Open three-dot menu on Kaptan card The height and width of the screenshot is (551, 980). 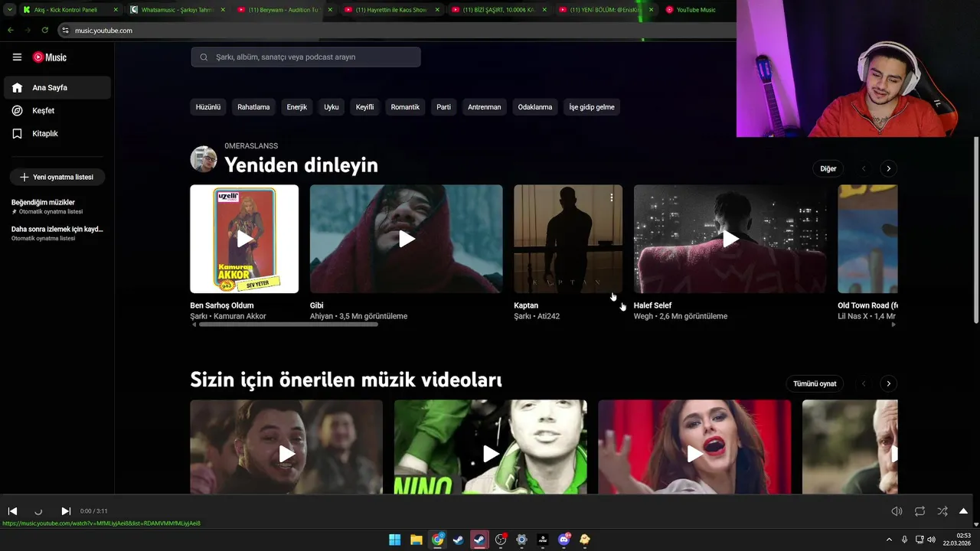click(612, 197)
